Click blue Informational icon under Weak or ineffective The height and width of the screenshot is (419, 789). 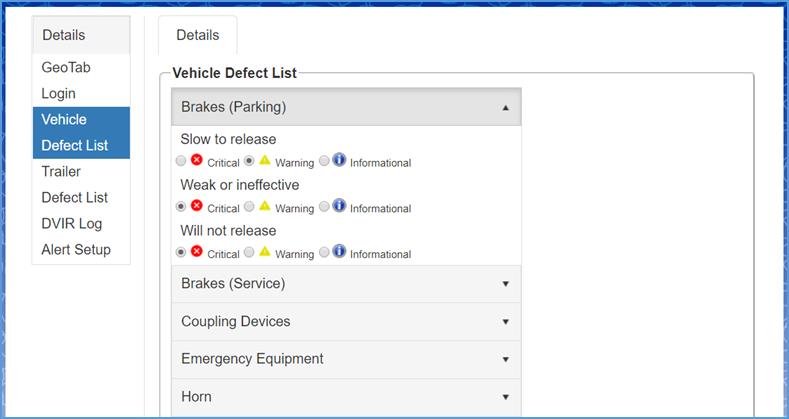click(x=339, y=206)
